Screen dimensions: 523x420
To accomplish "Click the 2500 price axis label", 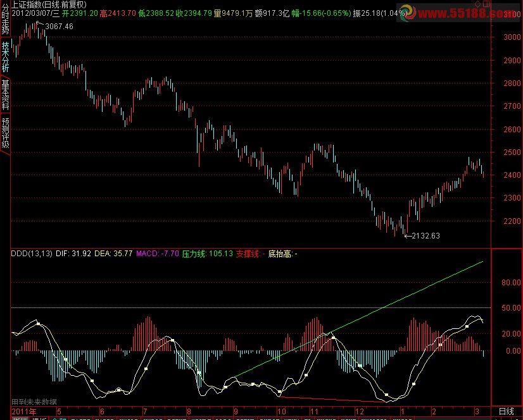I will pyautogui.click(x=512, y=152).
